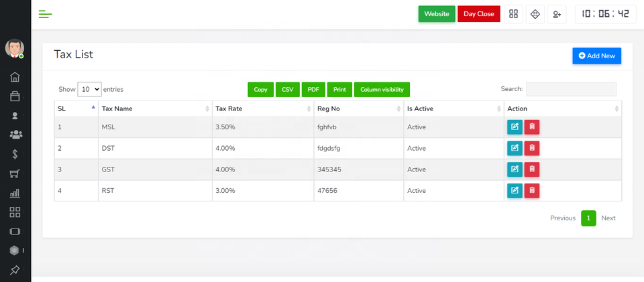Click the group users sidebar icon
The height and width of the screenshot is (282, 644).
click(15, 135)
